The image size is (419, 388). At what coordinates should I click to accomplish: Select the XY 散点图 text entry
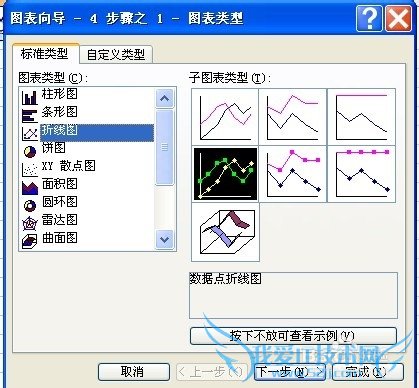click(x=69, y=166)
